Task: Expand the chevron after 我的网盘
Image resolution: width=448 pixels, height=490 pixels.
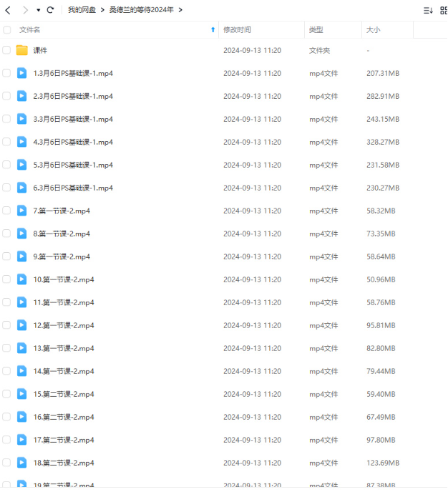Action: [x=102, y=10]
